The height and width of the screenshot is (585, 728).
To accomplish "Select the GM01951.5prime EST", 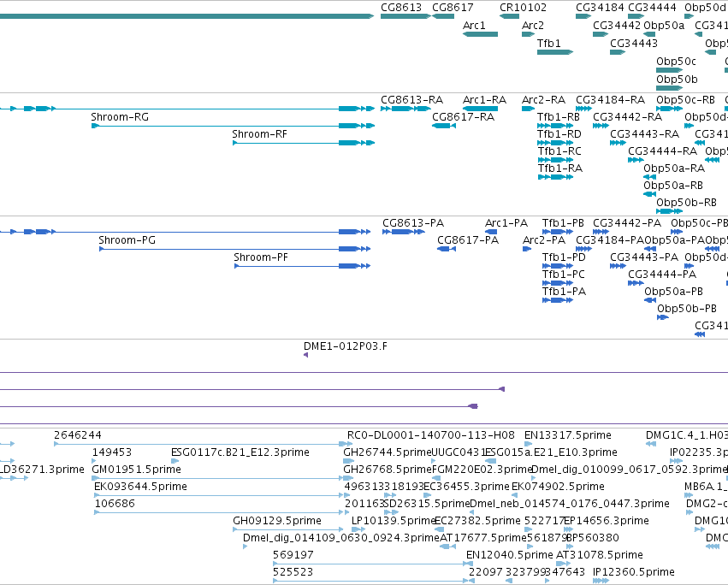I will (221, 478).
